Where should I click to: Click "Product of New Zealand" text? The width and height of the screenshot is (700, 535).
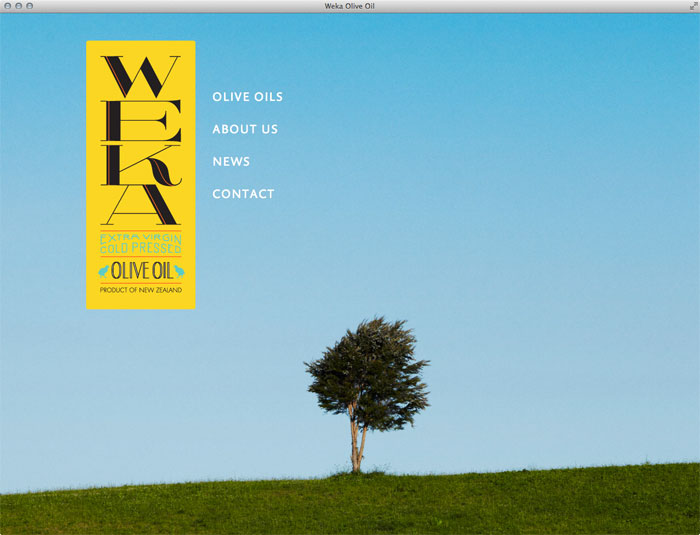140,290
